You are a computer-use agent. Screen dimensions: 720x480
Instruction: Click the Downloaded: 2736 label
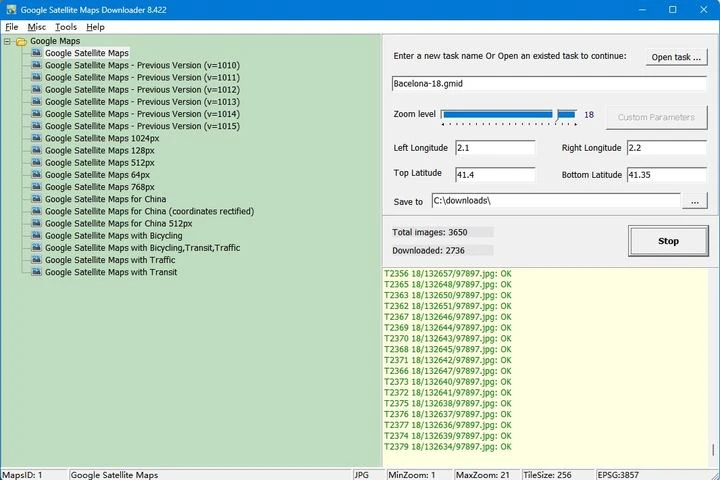428,250
